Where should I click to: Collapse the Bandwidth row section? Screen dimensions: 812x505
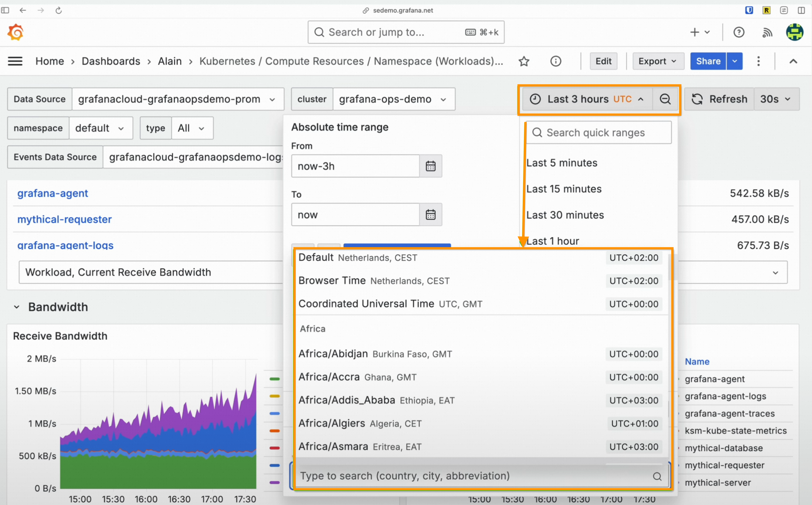[x=17, y=307]
